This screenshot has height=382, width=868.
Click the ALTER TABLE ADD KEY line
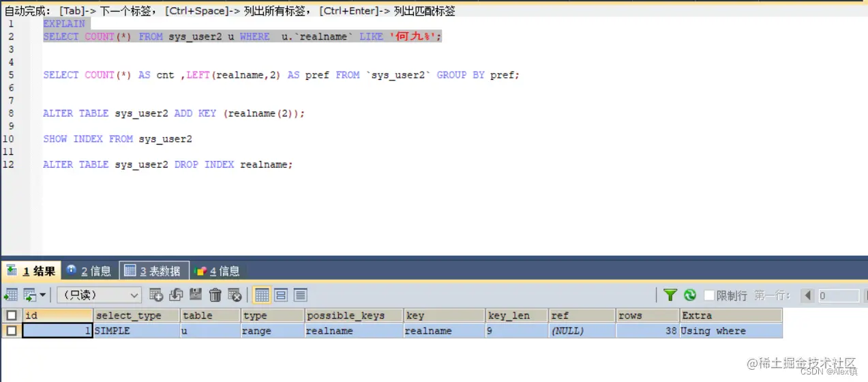[x=174, y=113]
